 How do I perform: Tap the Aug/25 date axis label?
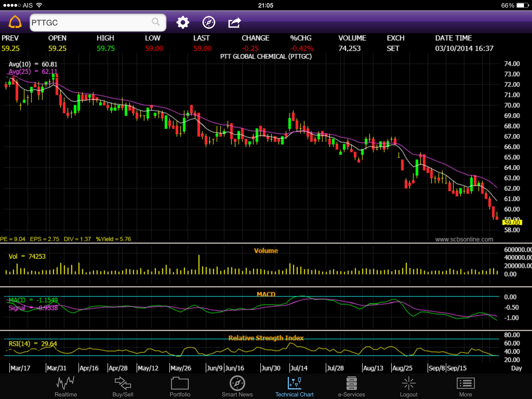(402, 368)
